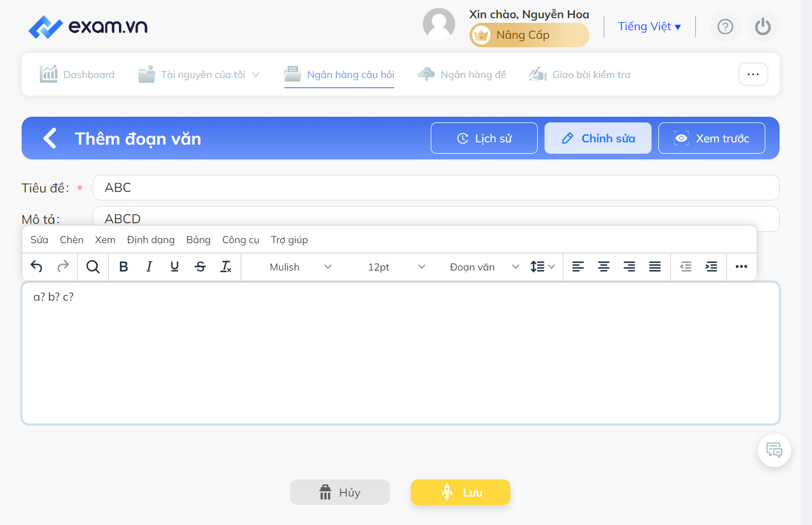
Task: Click the Hủy cancel button
Action: (340, 493)
